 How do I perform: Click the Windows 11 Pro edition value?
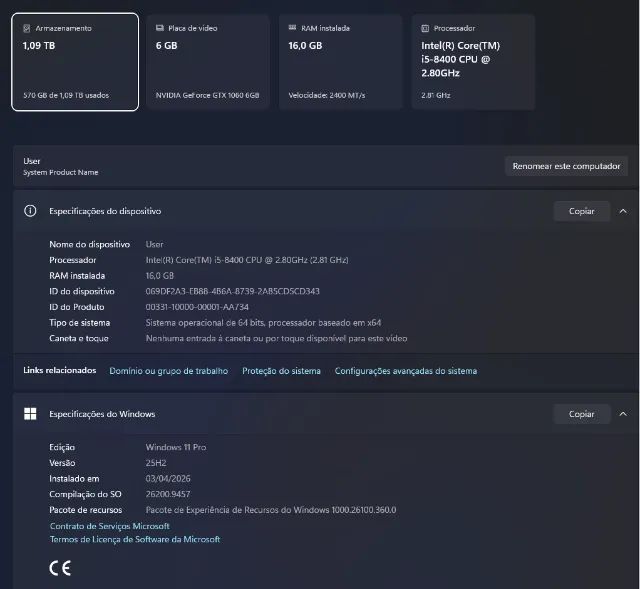[176, 447]
